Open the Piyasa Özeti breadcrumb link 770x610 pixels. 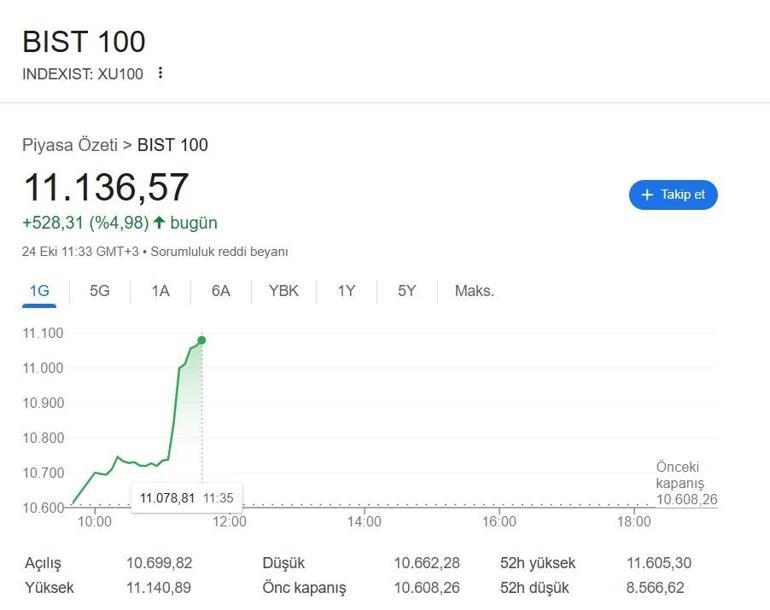pyautogui.click(x=69, y=145)
